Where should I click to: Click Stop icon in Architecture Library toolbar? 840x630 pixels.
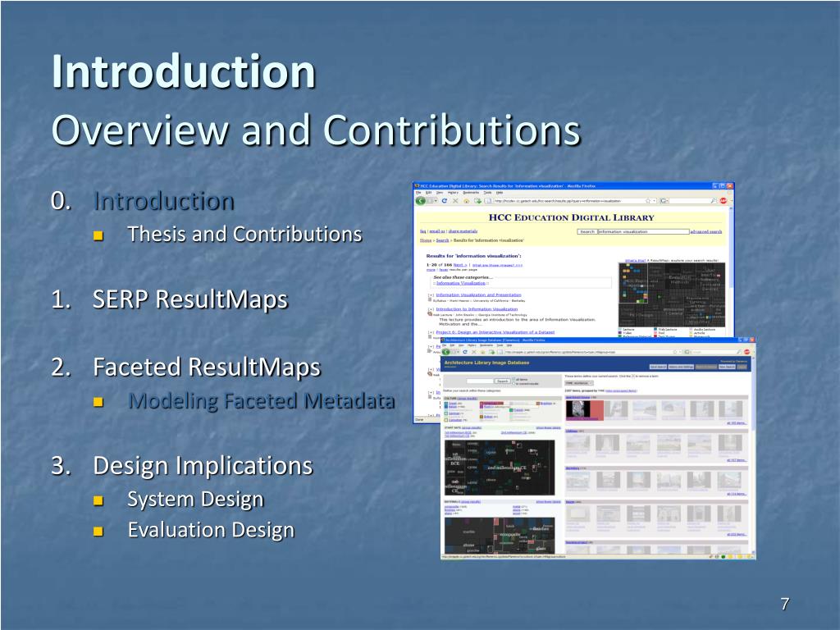coord(474,352)
